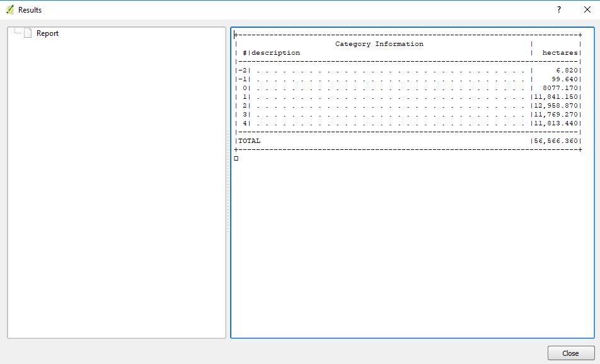
Task: Click the total value 56,566.360
Action: pos(555,141)
